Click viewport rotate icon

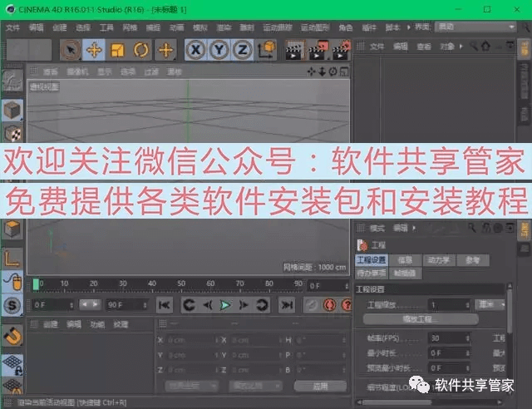(x=332, y=71)
